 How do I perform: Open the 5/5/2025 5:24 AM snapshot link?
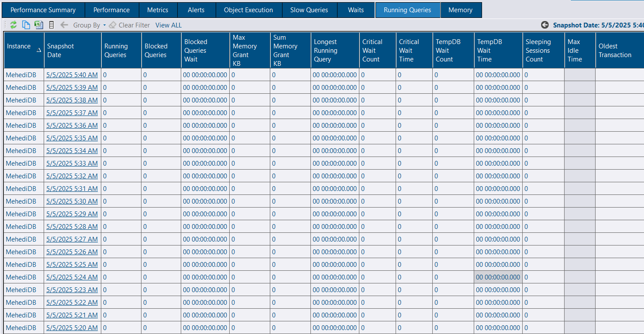point(72,277)
